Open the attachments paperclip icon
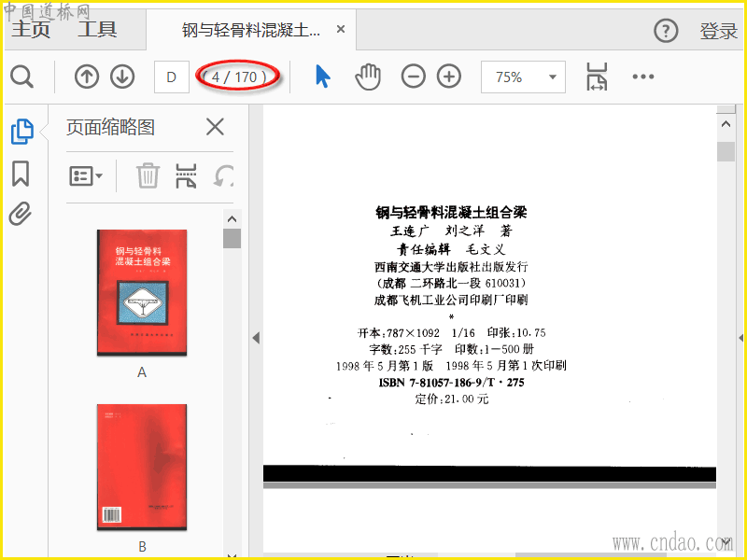 21,214
